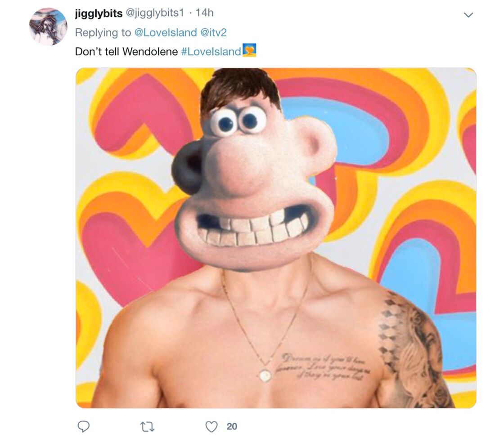Open the @LoveIsland mention link

tap(165, 32)
